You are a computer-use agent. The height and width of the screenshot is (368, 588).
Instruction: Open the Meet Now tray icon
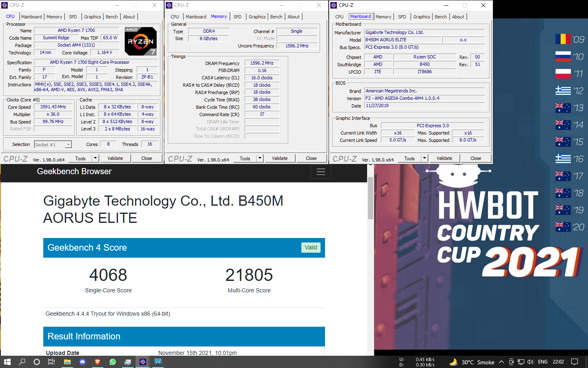[511, 362]
